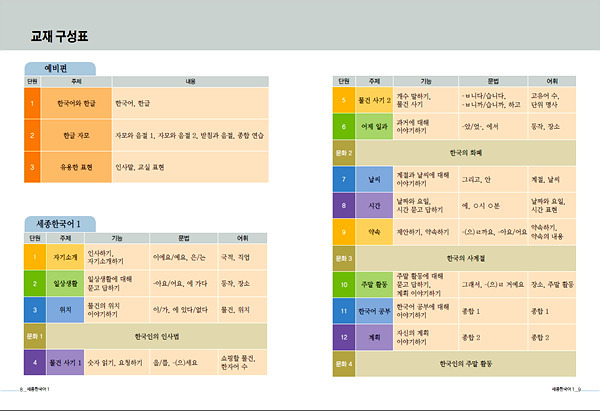Screen dimensions: 600x411
Task: Click the unit number "7" cell
Action: coord(344,179)
